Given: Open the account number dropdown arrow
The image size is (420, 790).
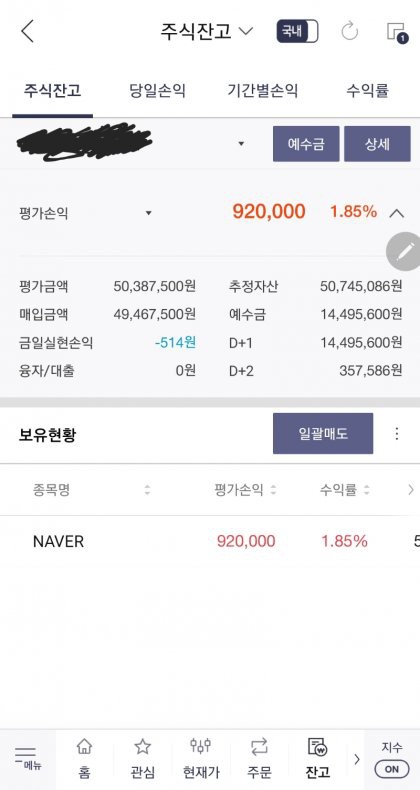Looking at the screenshot, I should tap(241, 144).
